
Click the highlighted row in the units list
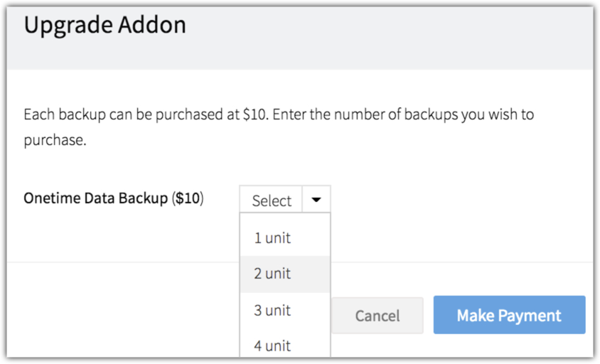[x=284, y=274]
